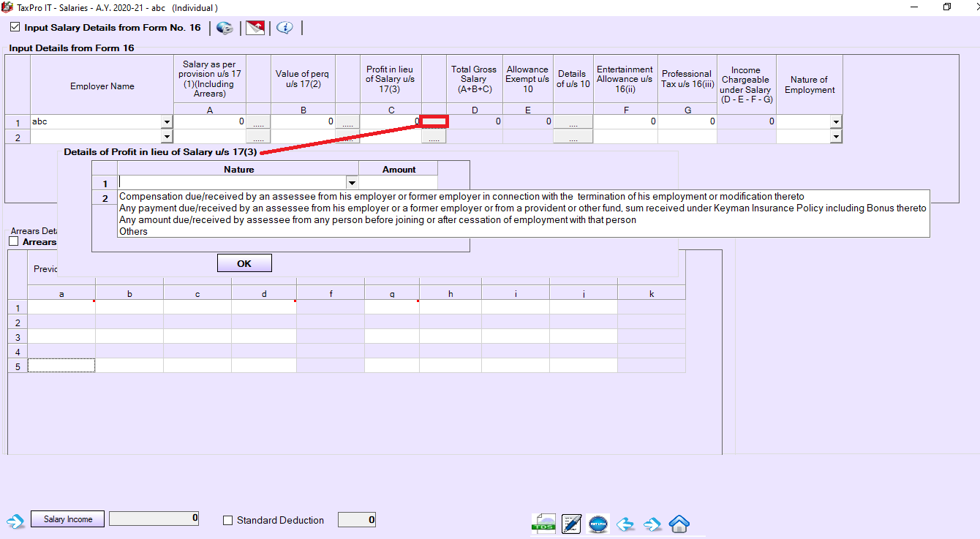Click the Total Gross Salary column header

click(473, 79)
